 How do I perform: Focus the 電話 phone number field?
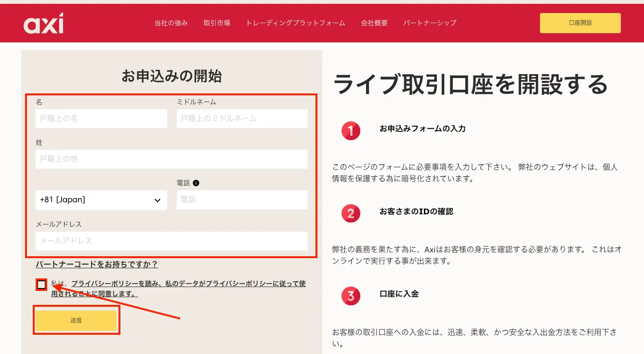pyautogui.click(x=242, y=200)
